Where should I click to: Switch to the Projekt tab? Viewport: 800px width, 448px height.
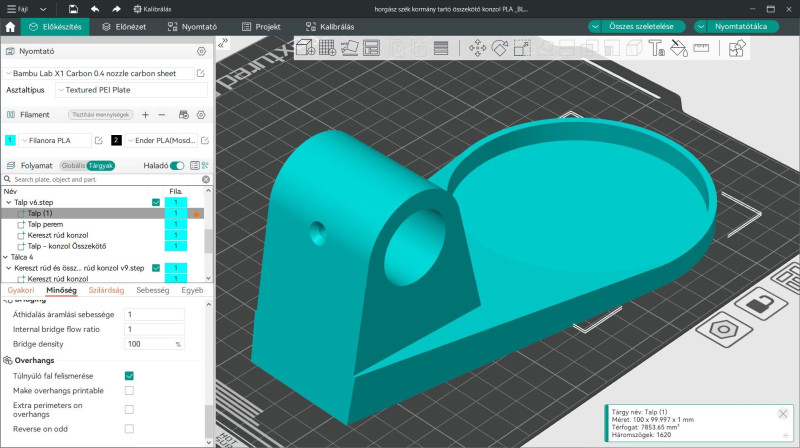tap(261, 27)
